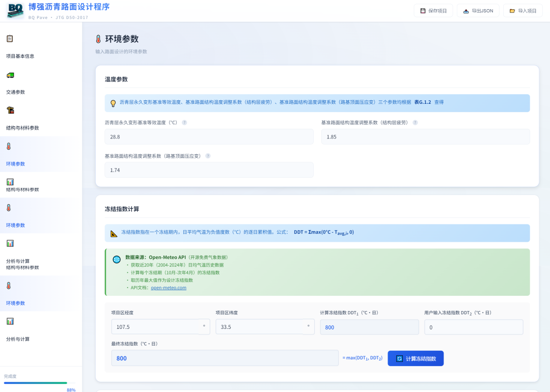Click the triangle ruler icon in formula banner
The image size is (550, 392).
coord(114,234)
